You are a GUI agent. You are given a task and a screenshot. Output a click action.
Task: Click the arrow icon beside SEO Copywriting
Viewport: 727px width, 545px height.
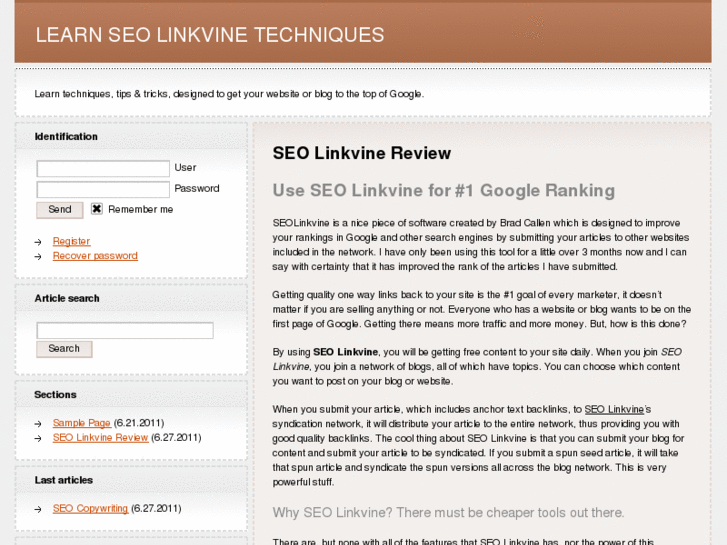pyautogui.click(x=38, y=509)
